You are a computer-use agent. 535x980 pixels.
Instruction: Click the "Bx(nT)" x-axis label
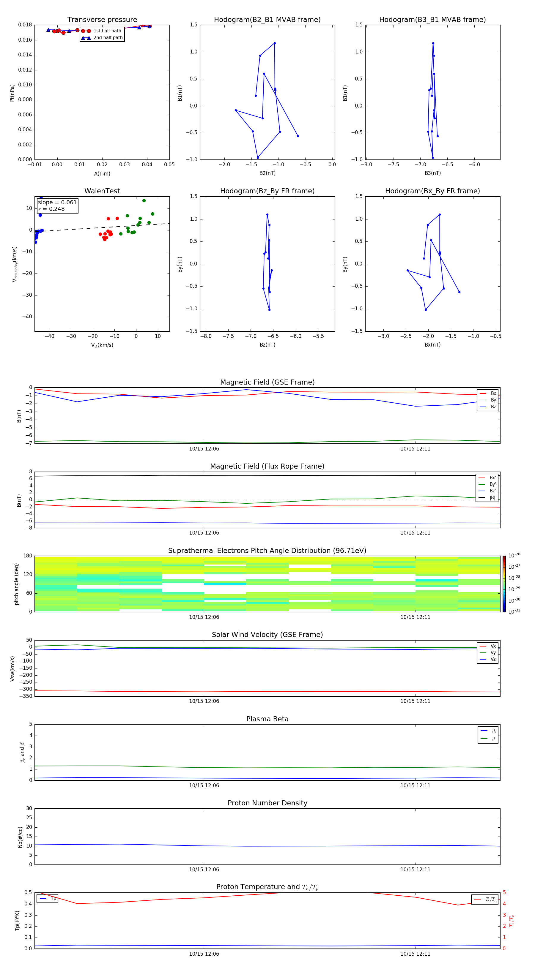(x=432, y=345)
